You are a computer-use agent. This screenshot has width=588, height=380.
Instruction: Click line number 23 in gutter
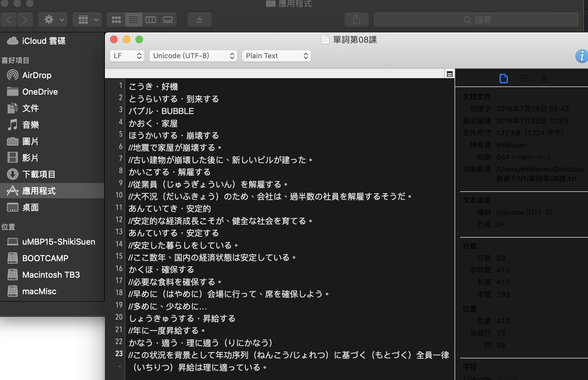[119, 354]
